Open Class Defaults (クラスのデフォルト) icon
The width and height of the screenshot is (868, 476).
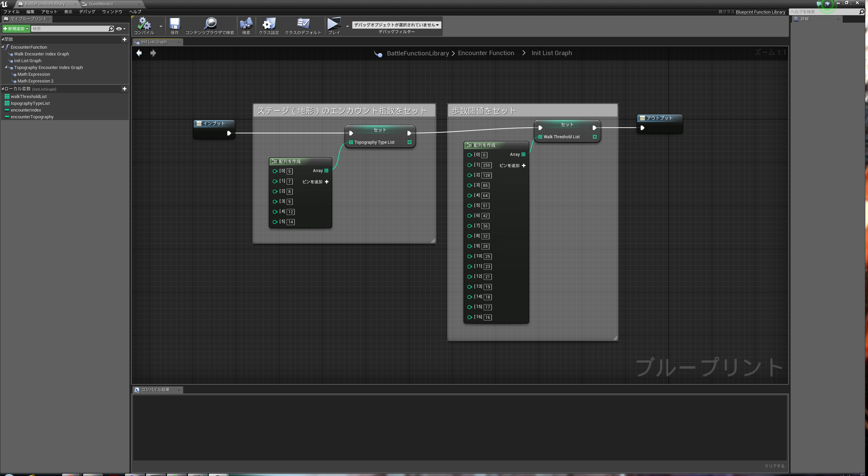pyautogui.click(x=303, y=24)
